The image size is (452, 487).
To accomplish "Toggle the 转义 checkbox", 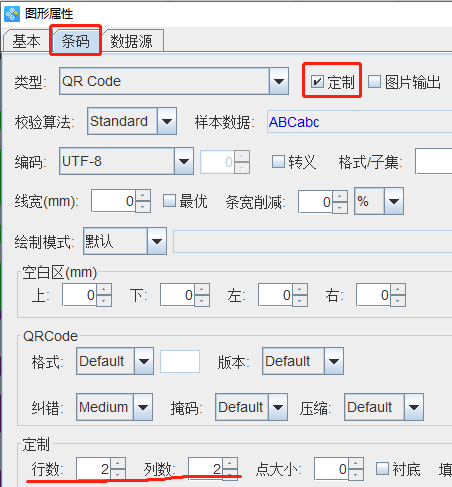I will 278,162.
